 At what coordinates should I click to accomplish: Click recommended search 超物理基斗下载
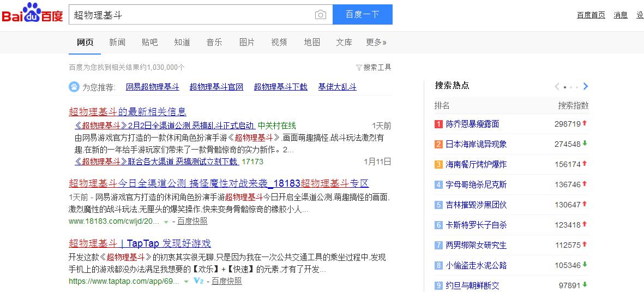pos(280,87)
